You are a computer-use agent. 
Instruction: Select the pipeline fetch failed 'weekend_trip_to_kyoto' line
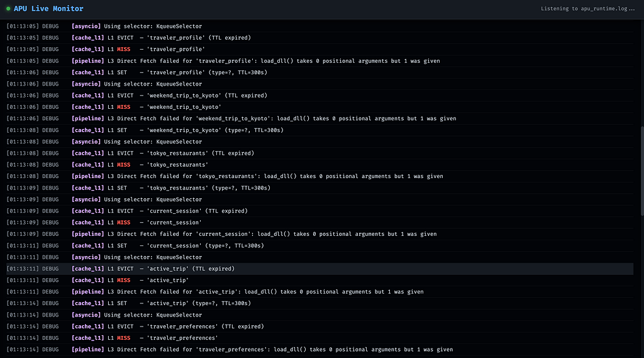[x=319, y=118]
